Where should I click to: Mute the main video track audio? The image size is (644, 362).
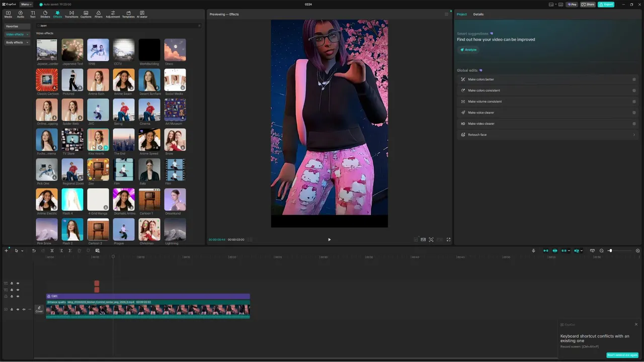point(24,309)
